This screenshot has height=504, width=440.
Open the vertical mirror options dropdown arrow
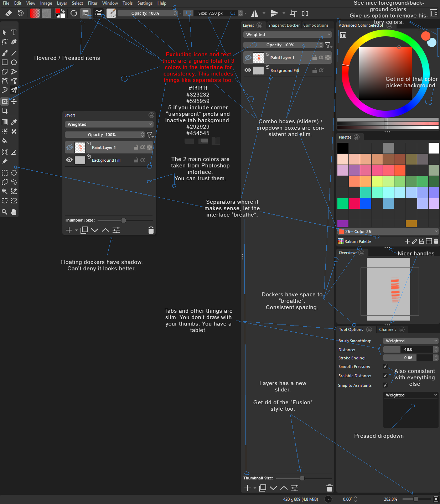click(284, 13)
